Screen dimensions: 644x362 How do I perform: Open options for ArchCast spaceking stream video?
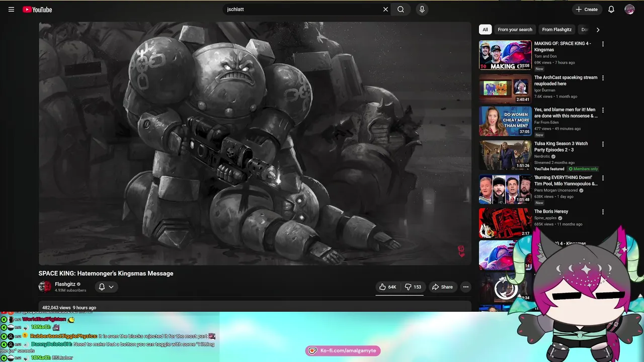(603, 78)
